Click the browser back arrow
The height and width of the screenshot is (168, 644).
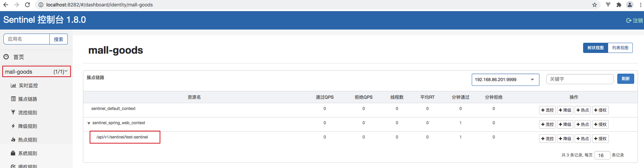(x=6, y=5)
